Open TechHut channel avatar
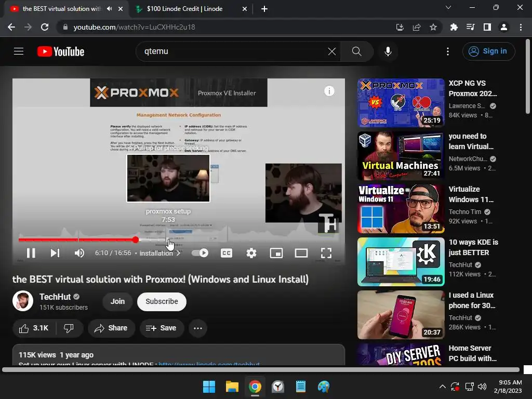The height and width of the screenshot is (399, 532). pos(23,301)
